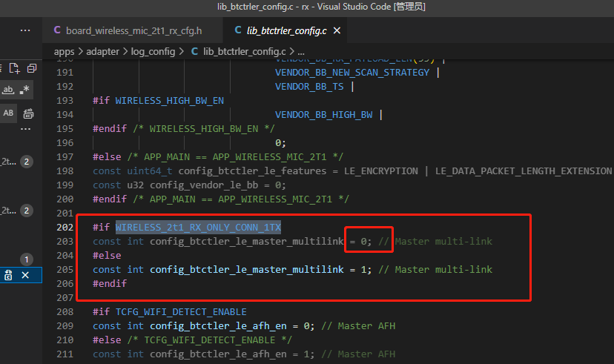Open new search editor icon
The image size is (614, 364).
(x=14, y=68)
